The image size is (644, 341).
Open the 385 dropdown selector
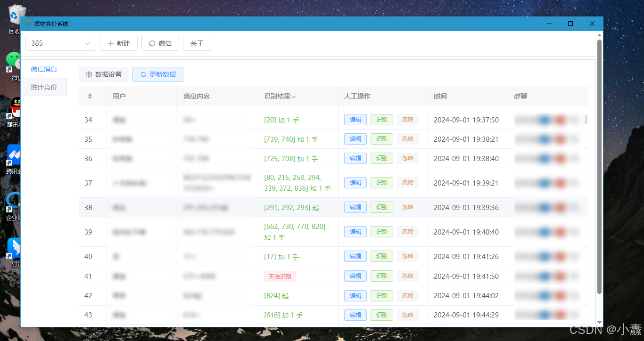(61, 43)
